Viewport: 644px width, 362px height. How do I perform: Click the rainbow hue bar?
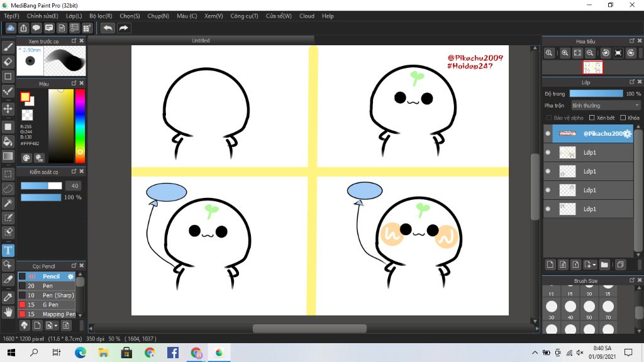click(x=80, y=125)
